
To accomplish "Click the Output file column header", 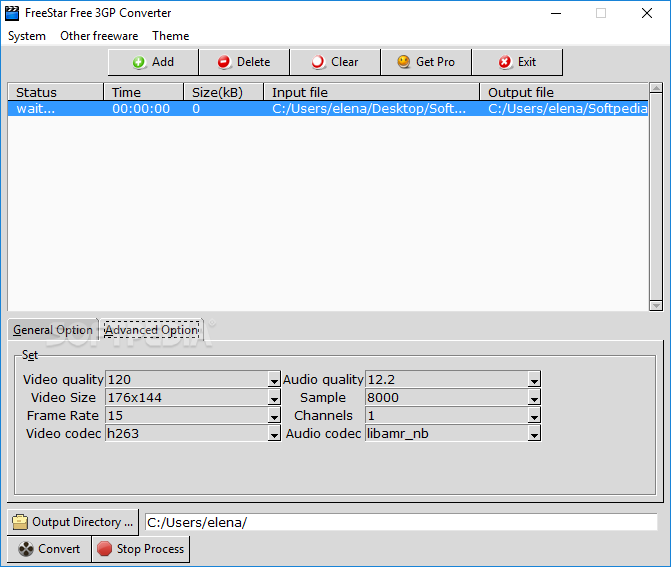I will (x=564, y=92).
